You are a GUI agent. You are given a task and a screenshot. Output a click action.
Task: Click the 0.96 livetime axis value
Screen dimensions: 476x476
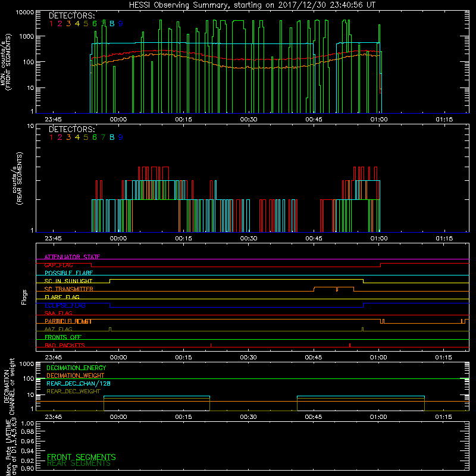pyautogui.click(x=27, y=441)
